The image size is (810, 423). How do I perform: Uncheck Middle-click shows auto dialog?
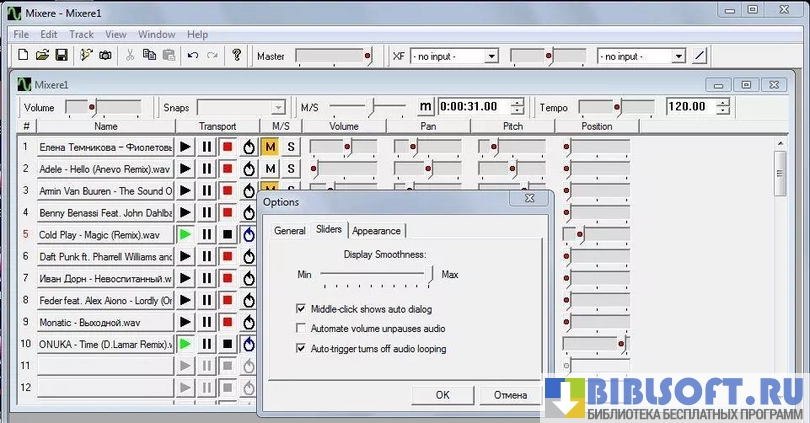point(302,309)
